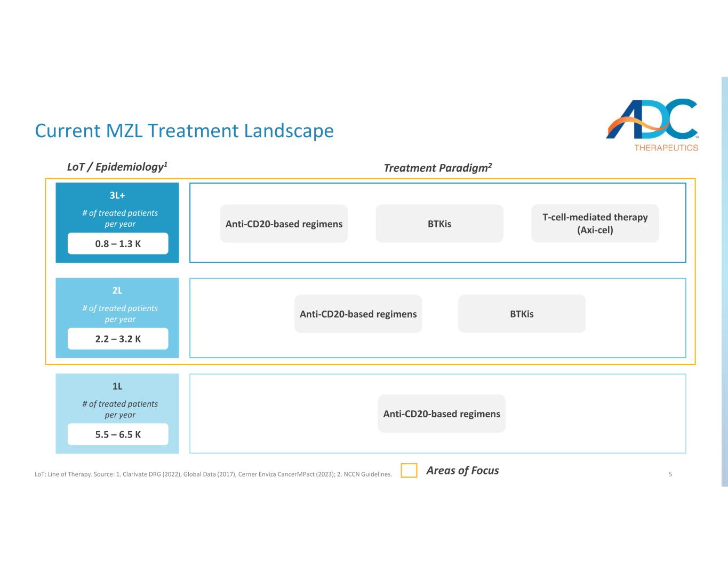Select the 5.5 – 6.5 K patient count box

click(x=118, y=434)
